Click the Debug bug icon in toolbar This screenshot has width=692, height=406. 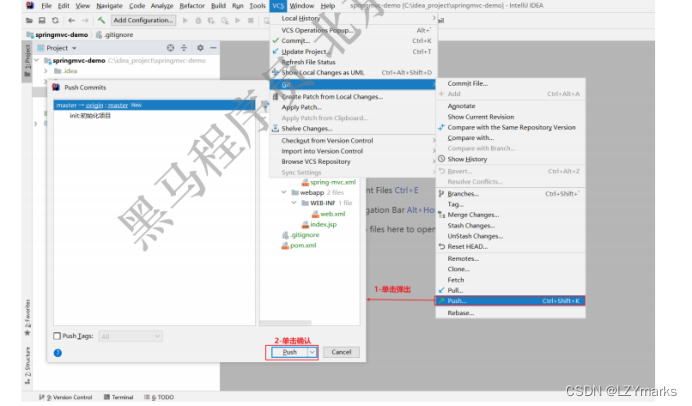199,20
